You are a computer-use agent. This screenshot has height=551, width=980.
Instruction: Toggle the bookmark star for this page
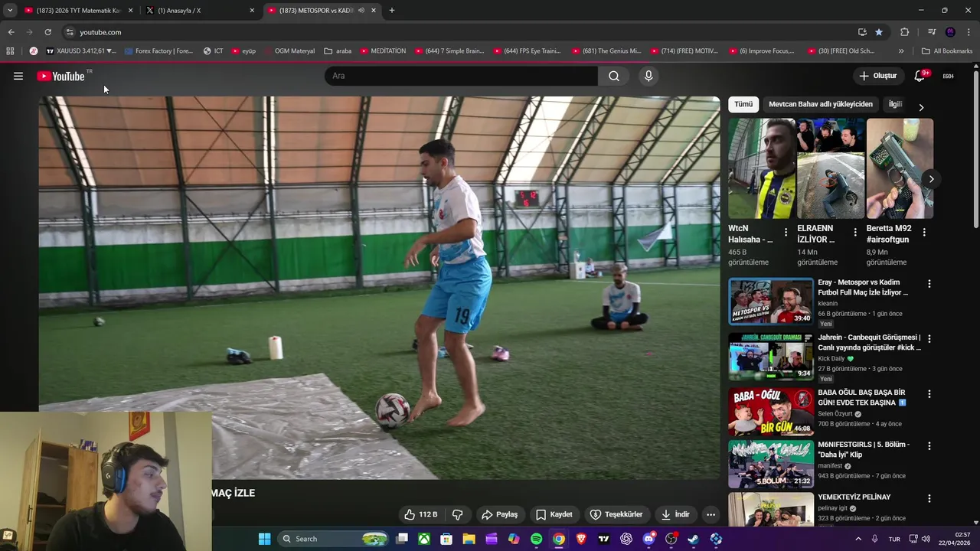click(x=879, y=32)
